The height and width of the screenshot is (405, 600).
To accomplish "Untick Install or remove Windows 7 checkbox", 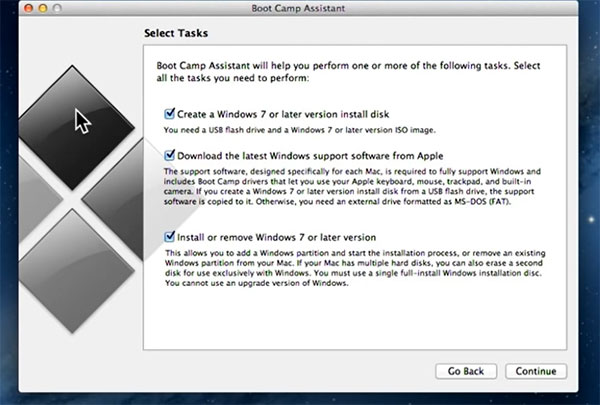I will [169, 237].
